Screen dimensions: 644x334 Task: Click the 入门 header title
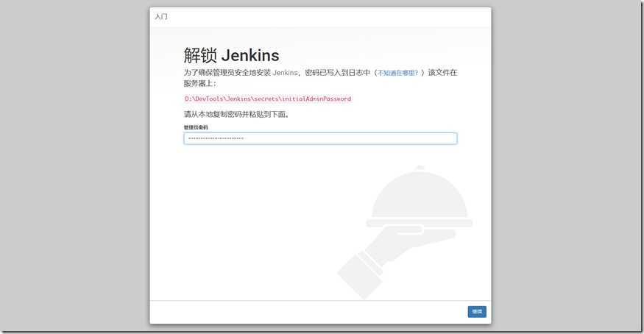click(x=161, y=17)
